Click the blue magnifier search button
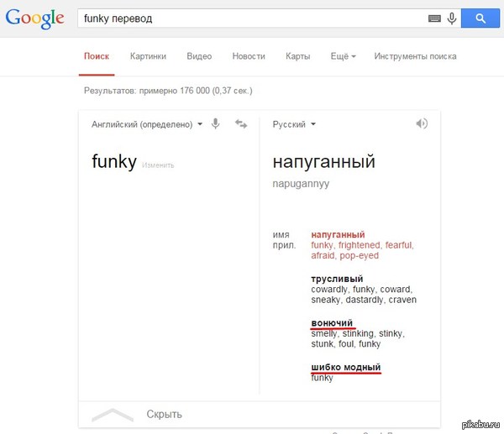504x434 pixels. (x=480, y=18)
